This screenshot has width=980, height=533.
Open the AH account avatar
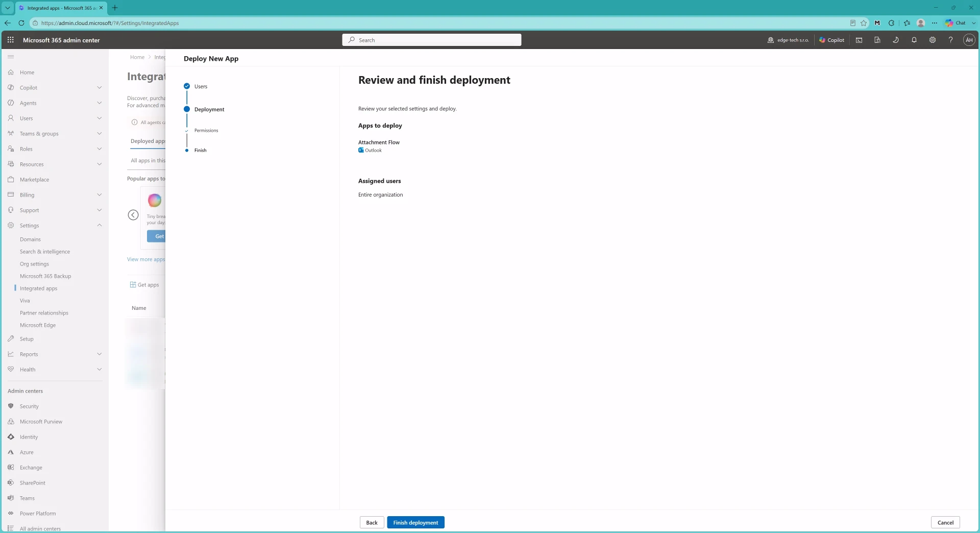tap(969, 40)
